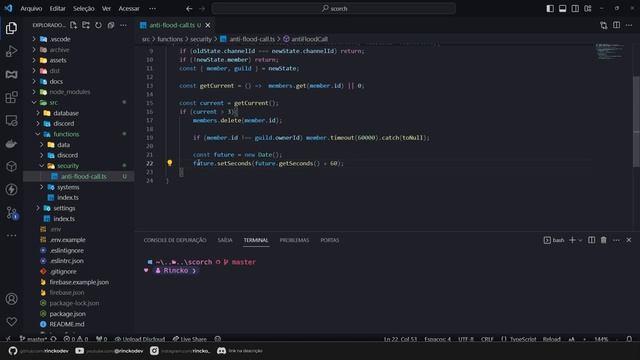This screenshot has width=640, height=360.
Task: Open the Ver menu
Action: 106,9
